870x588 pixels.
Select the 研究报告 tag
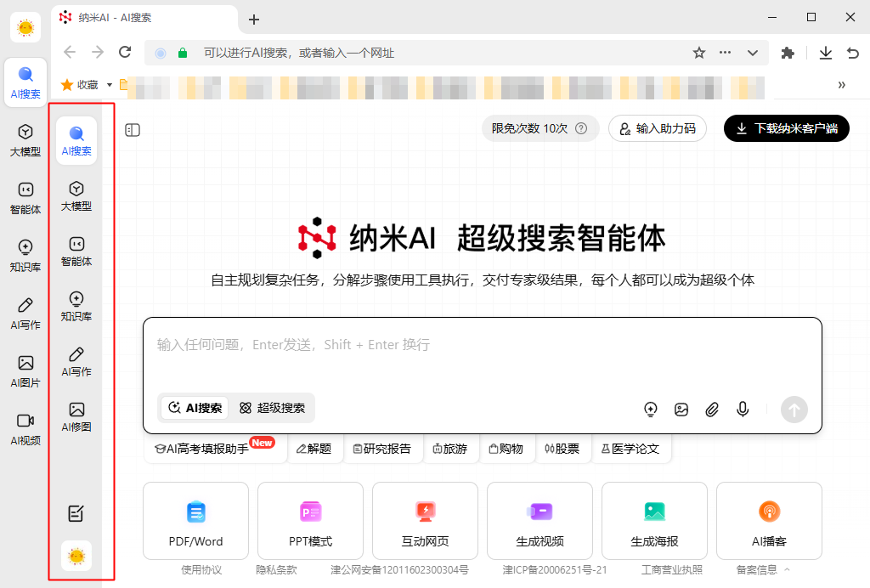[x=382, y=449]
